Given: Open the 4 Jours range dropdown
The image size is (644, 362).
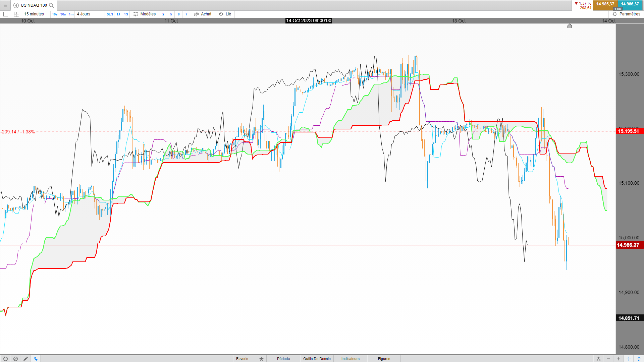Looking at the screenshot, I should pos(84,14).
